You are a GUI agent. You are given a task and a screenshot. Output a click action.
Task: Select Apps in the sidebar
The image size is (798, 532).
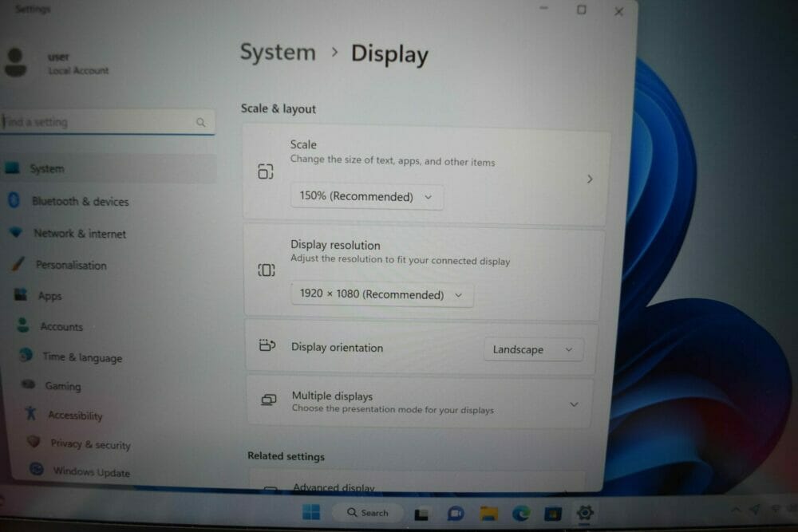pyautogui.click(x=49, y=296)
